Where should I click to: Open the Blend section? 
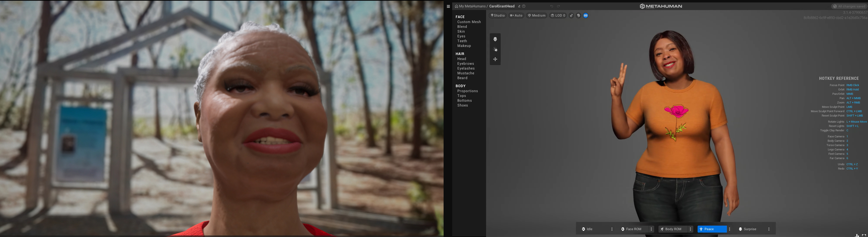pos(462,27)
